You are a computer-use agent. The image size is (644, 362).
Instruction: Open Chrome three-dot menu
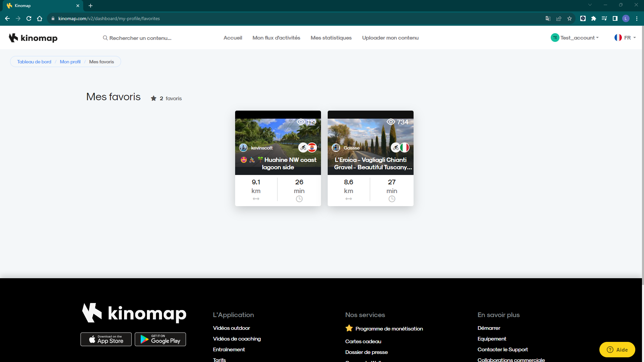tap(637, 18)
